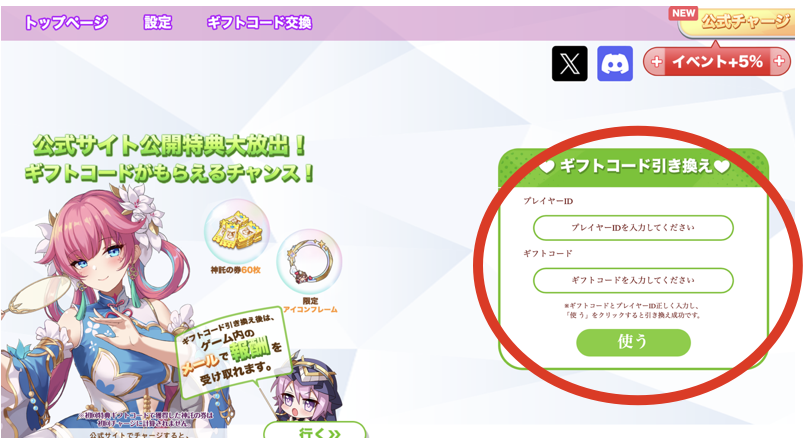Click the chibi purple-haired character
Viewport: 804px width, 438px height.
[306, 390]
